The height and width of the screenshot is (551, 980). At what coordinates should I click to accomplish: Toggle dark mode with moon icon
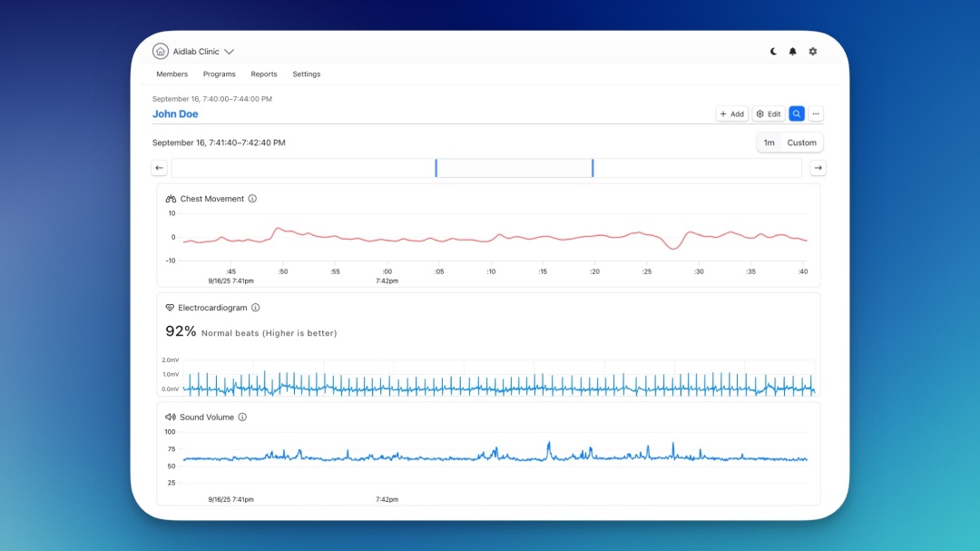coord(773,52)
